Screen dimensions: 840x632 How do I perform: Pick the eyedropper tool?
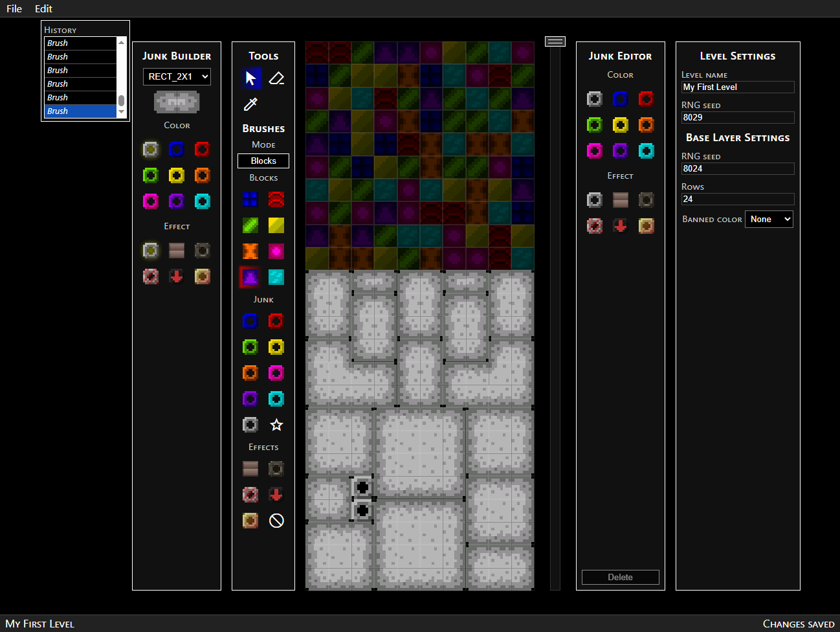click(250, 104)
